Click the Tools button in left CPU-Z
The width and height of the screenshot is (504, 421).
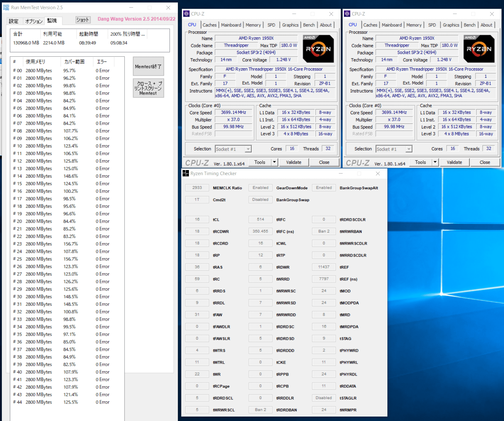[x=260, y=162]
